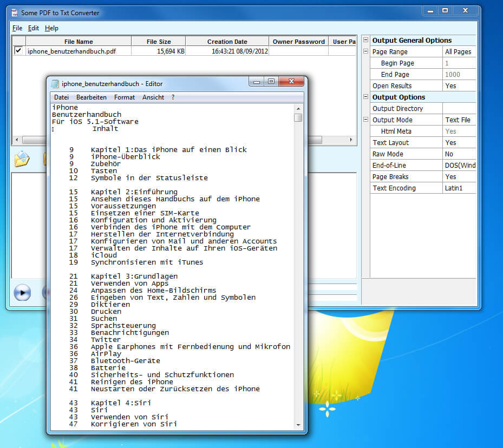Expand the Output Mode setting

tap(366, 120)
